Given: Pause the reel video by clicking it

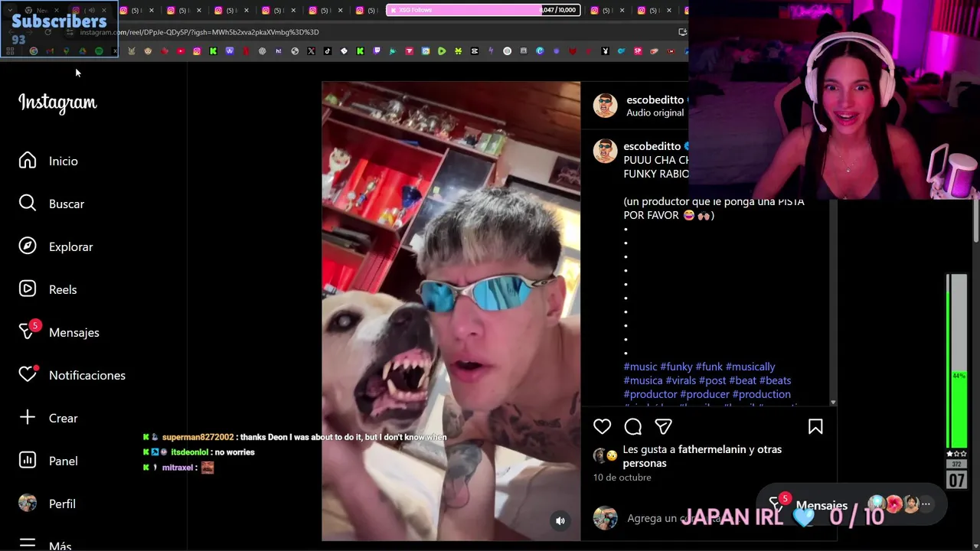Looking at the screenshot, I should coord(451,311).
